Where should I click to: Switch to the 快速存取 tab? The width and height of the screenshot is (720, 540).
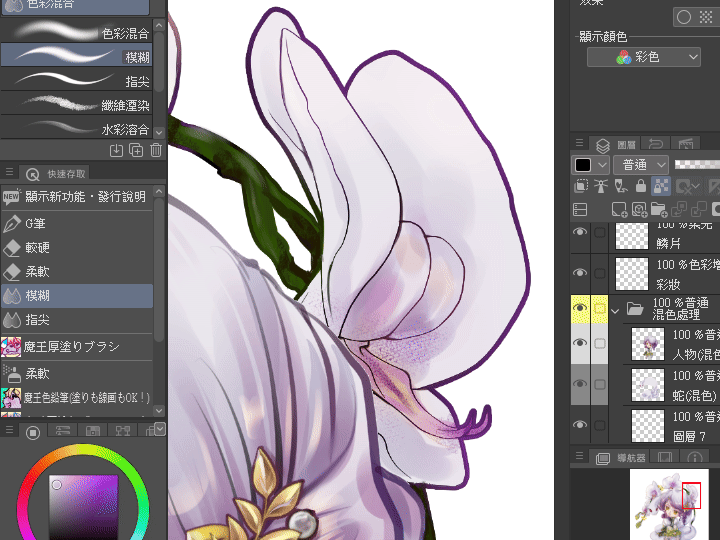[56, 174]
